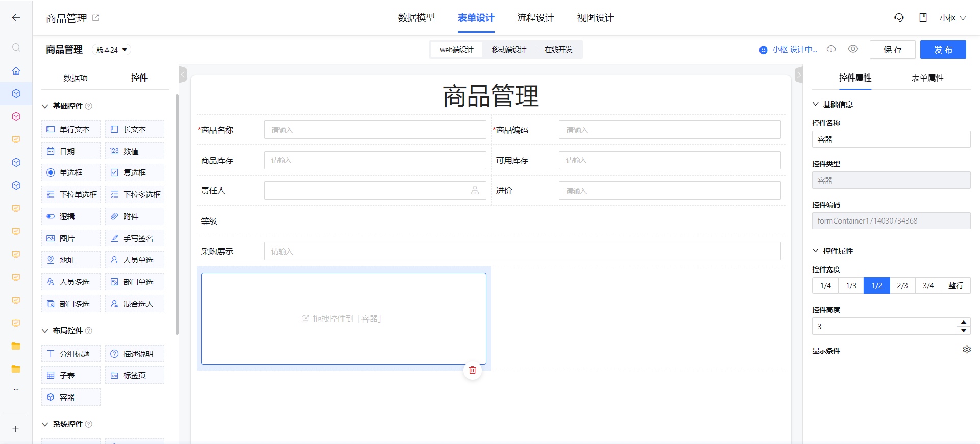Click the 发布 button

tap(943, 50)
